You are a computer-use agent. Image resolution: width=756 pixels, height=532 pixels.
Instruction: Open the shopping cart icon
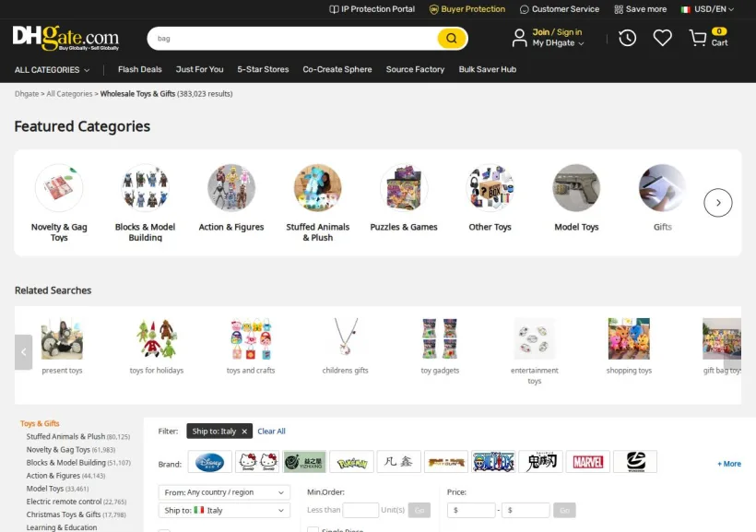698,38
